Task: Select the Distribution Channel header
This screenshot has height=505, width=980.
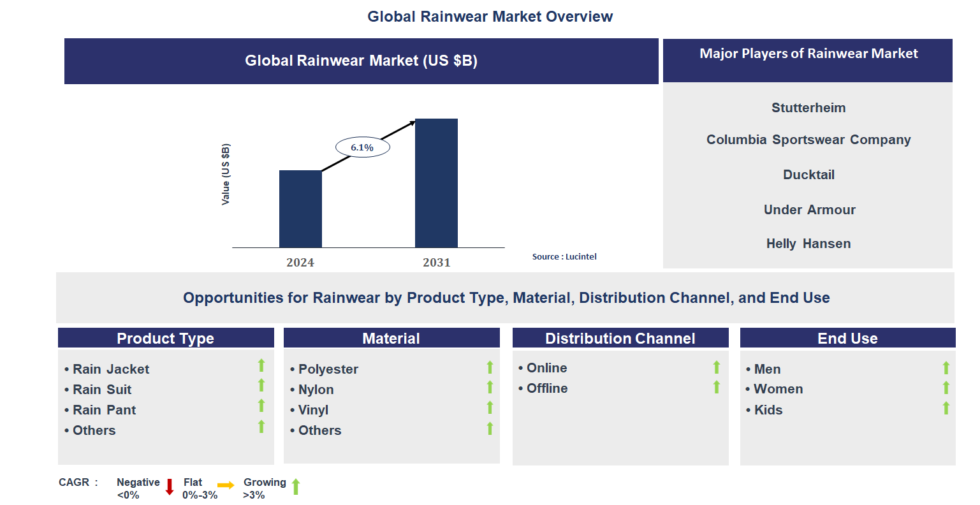Action: click(x=620, y=338)
